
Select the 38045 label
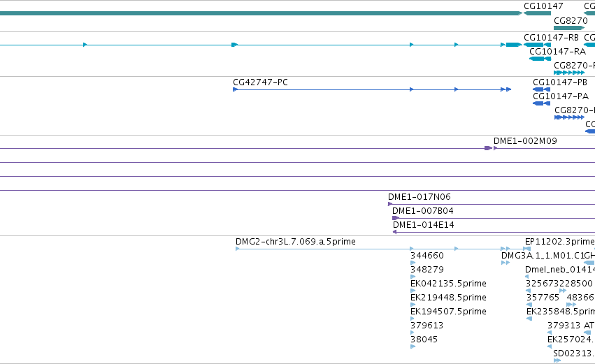(x=424, y=340)
